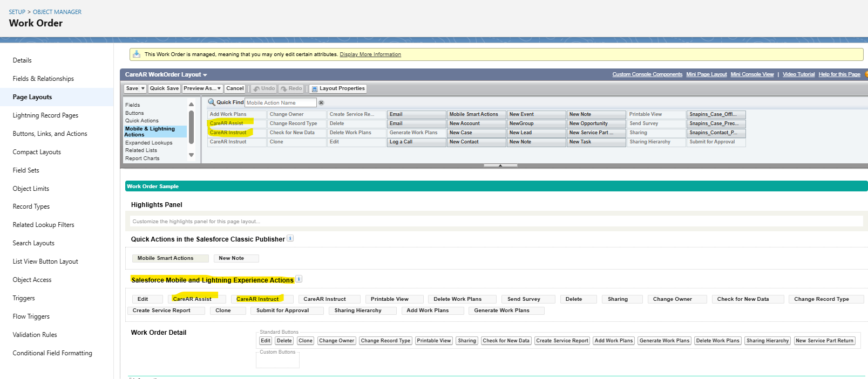Focus the Mobile Action Name Quick Find field

tap(280, 102)
